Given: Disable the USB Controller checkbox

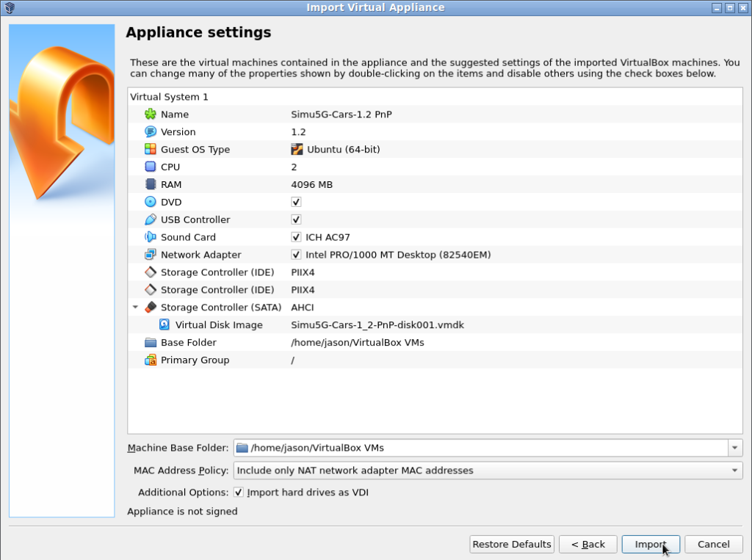Looking at the screenshot, I should 297,220.
